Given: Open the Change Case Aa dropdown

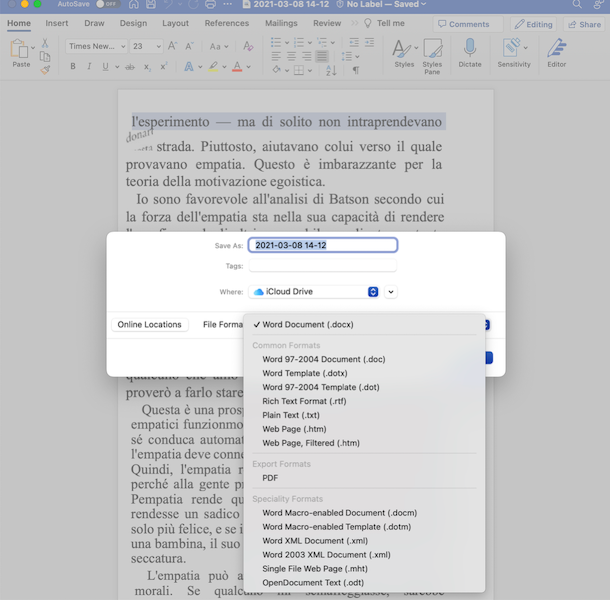Looking at the screenshot, I should [219, 47].
